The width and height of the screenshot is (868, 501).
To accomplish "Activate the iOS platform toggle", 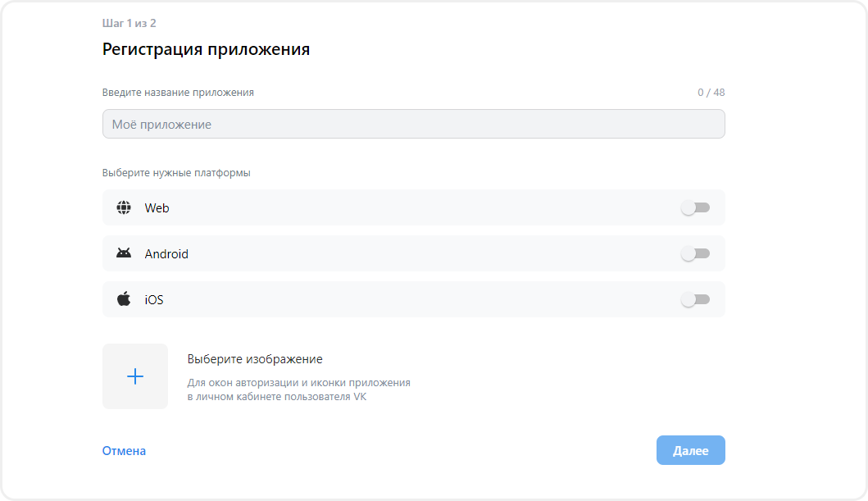I will click(x=698, y=299).
